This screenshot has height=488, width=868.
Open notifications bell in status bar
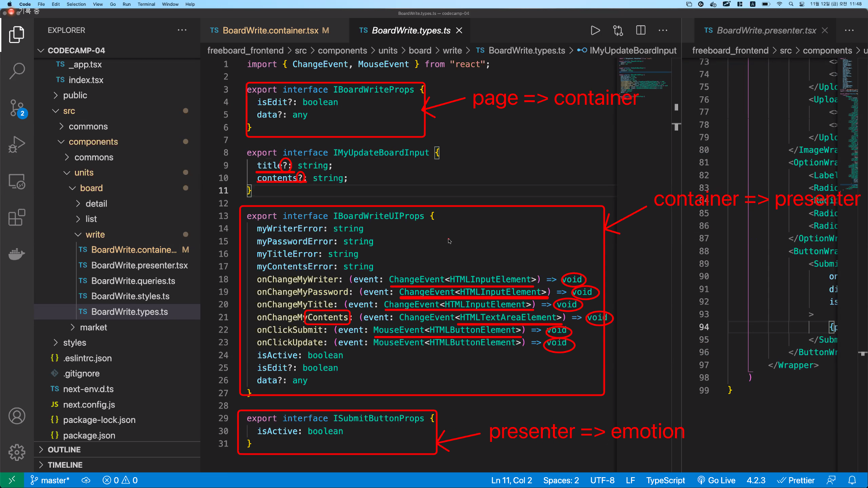pos(852,480)
